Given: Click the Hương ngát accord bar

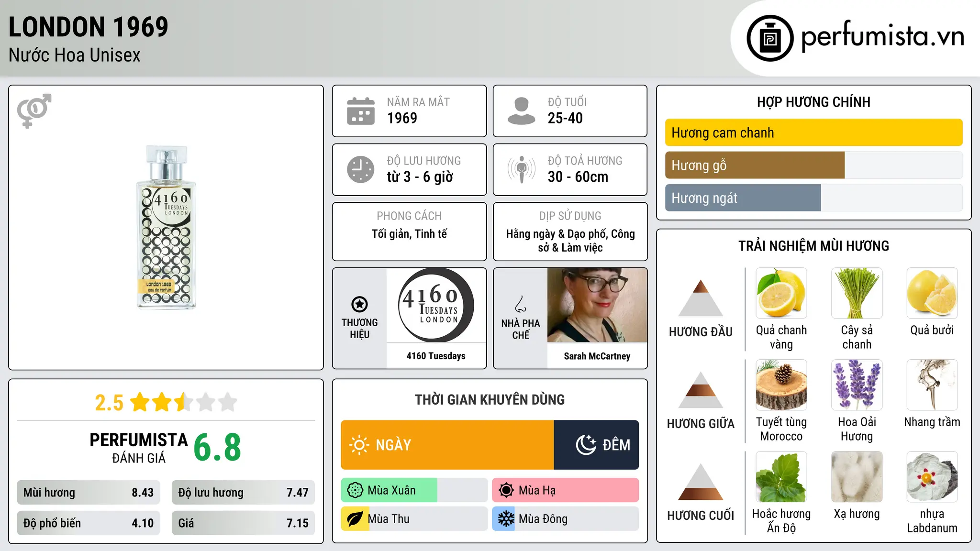Looking at the screenshot, I should tap(814, 198).
